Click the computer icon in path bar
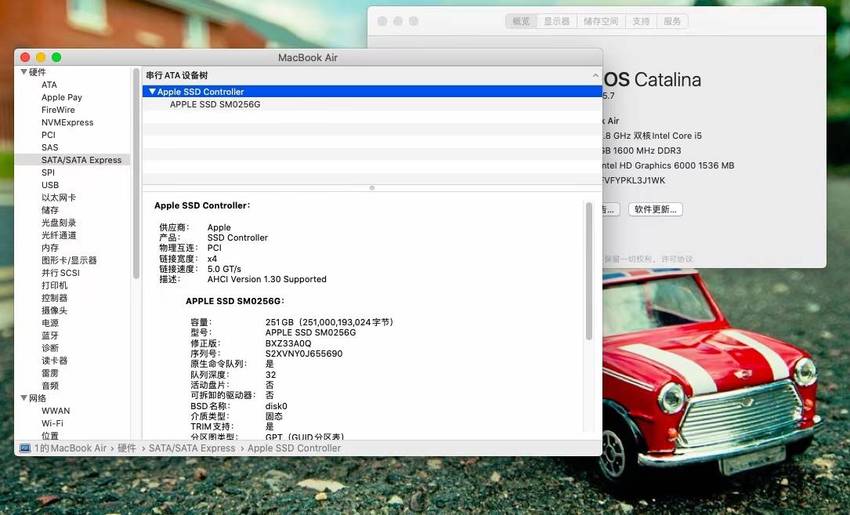Screen dimensions: 850x515 click(x=25, y=448)
